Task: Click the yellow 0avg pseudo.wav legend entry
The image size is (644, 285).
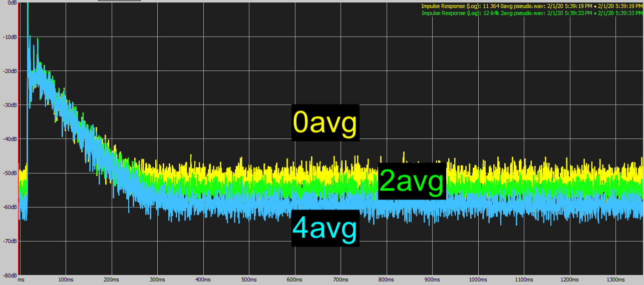Action: 532,6
